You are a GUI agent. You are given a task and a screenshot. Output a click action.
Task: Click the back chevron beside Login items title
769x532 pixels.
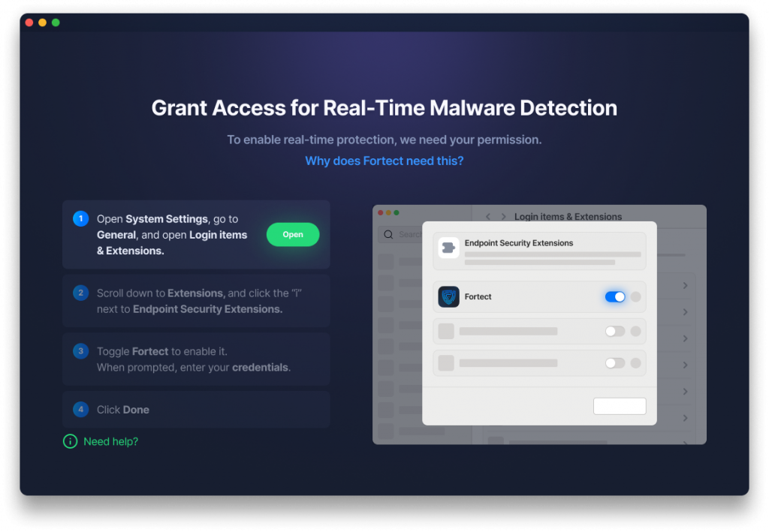(488, 217)
